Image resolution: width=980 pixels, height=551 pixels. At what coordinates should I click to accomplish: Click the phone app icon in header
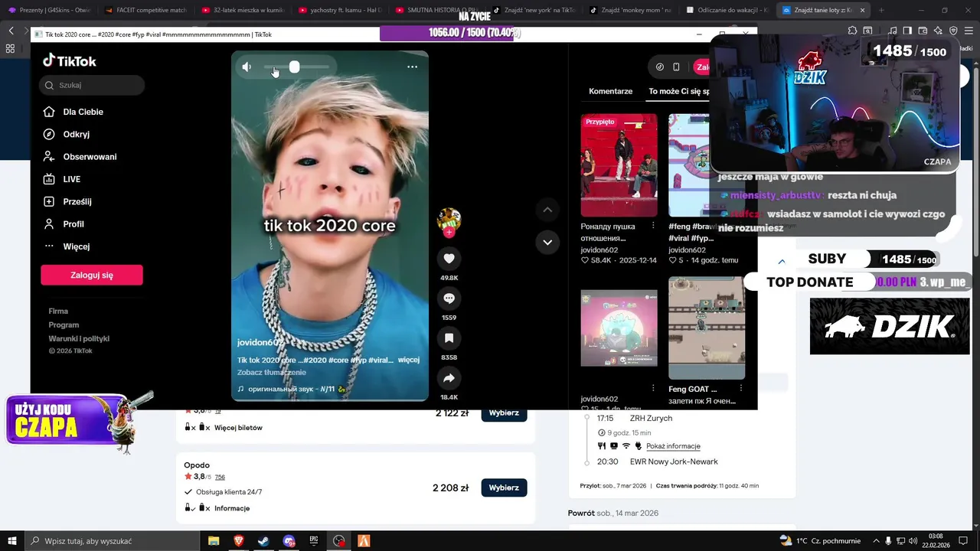coord(676,67)
